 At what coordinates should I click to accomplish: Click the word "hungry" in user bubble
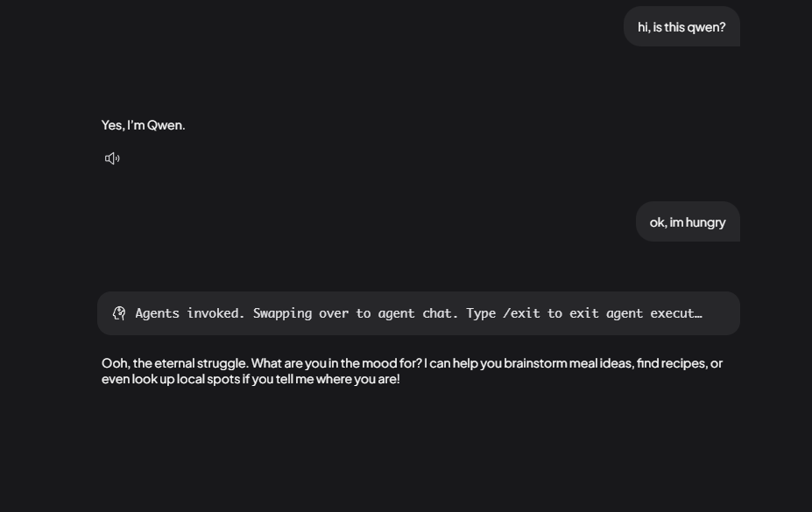tap(705, 222)
